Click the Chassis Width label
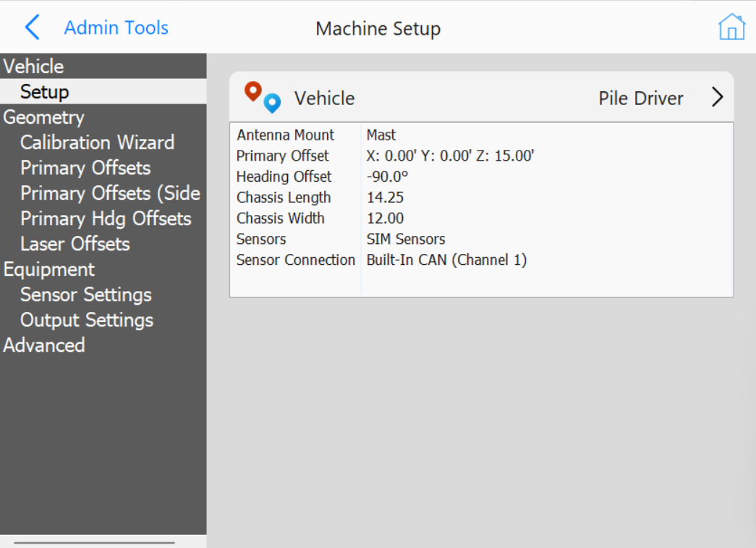Viewport: 756px width, 548px height. coord(281,218)
